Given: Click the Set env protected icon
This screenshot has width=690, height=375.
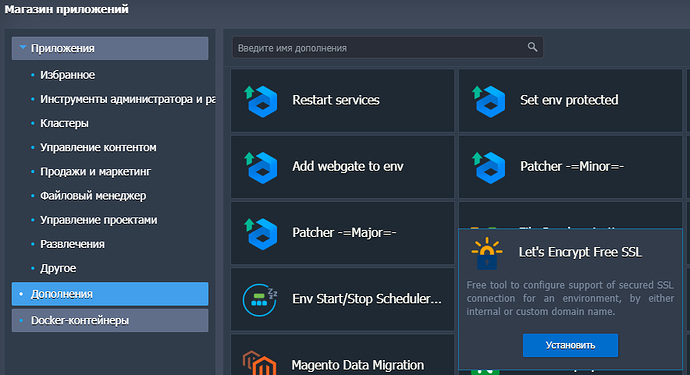Looking at the screenshot, I should [x=488, y=101].
